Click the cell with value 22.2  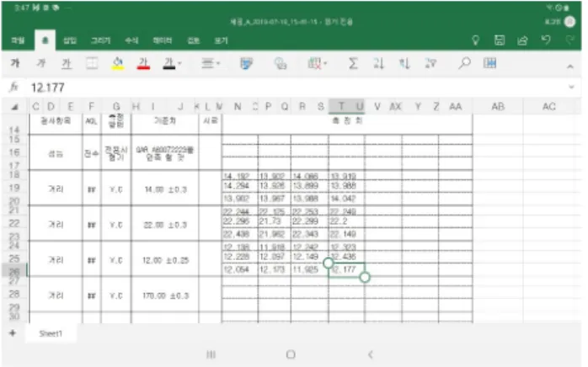point(346,221)
